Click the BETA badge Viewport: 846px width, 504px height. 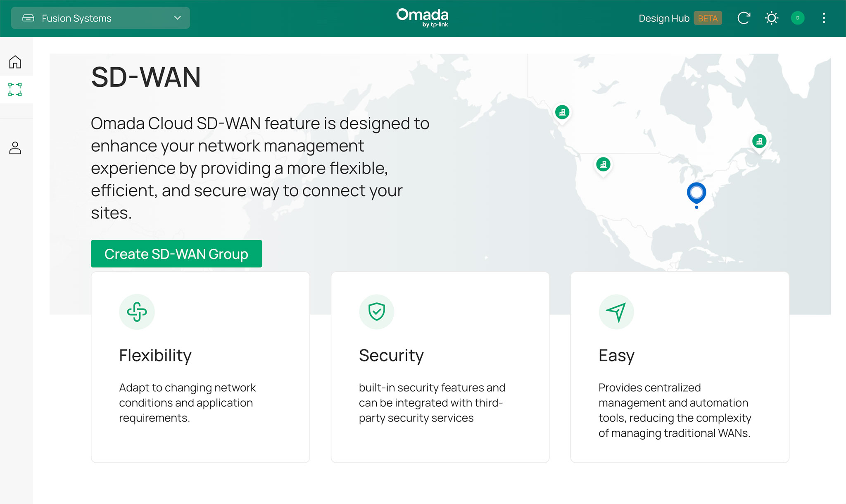click(708, 19)
